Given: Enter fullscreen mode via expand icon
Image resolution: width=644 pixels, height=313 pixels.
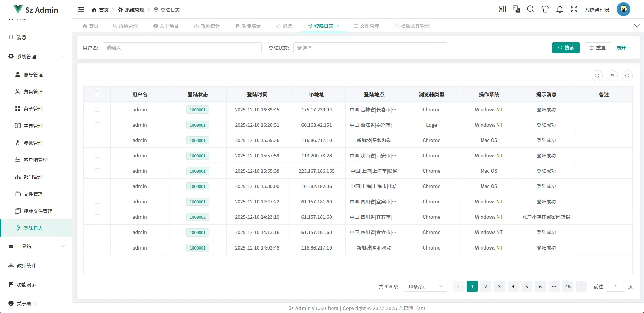Looking at the screenshot, I should point(574,9).
